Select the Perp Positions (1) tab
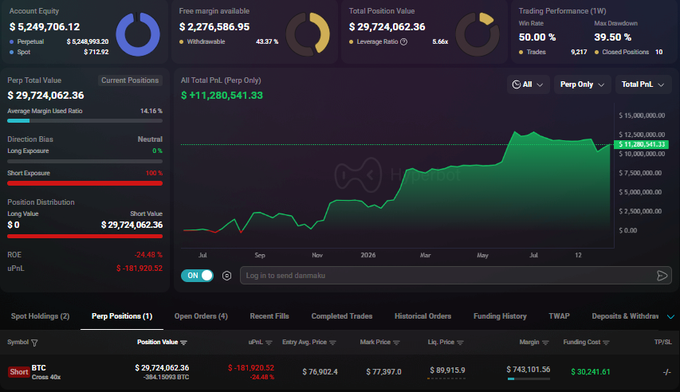 pos(122,316)
